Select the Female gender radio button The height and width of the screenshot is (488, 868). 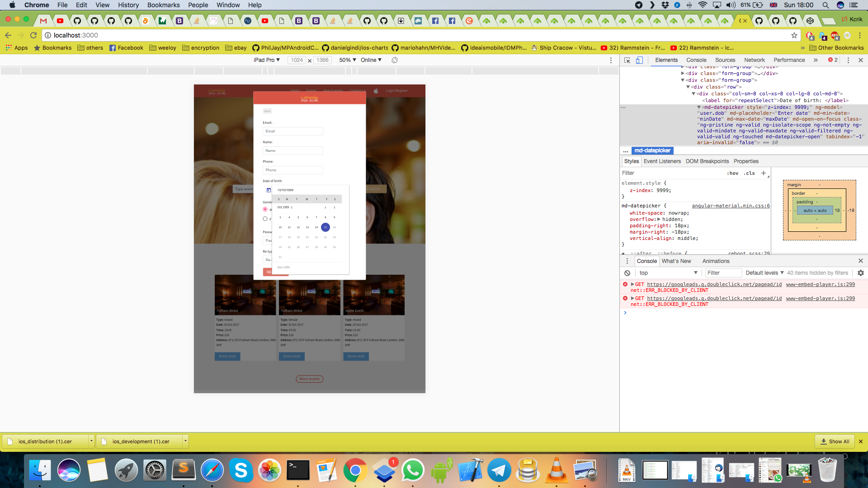265,219
